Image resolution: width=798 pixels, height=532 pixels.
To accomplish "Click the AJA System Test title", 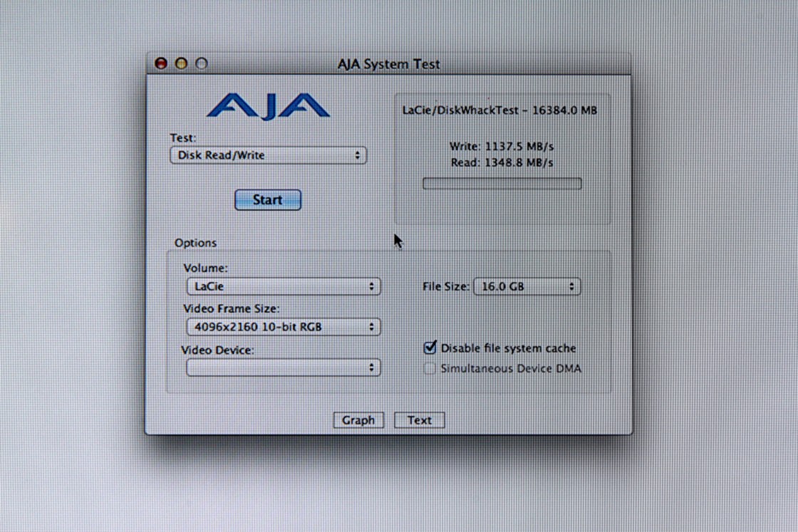I will pos(389,64).
